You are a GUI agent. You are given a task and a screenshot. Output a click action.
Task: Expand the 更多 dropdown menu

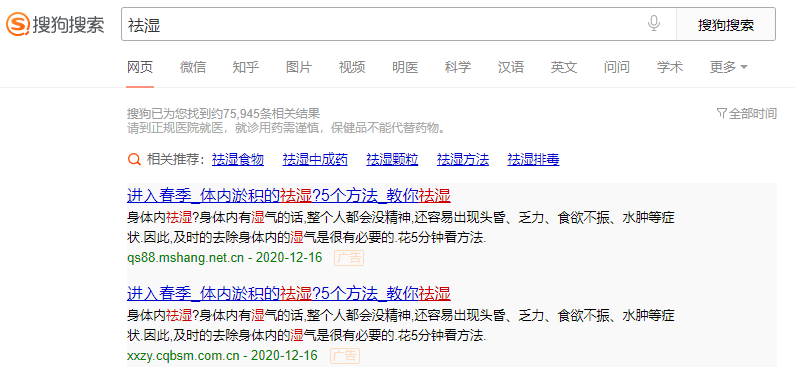pos(729,67)
